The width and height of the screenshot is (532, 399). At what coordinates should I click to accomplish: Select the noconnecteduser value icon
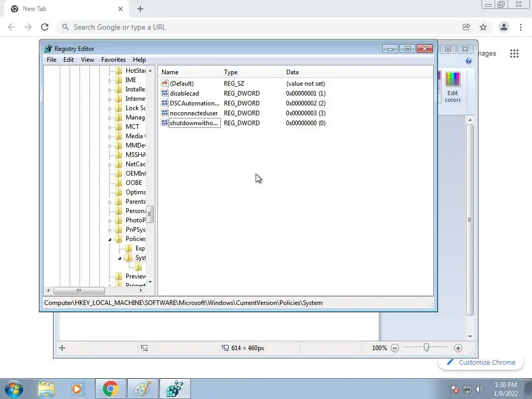[x=165, y=113]
